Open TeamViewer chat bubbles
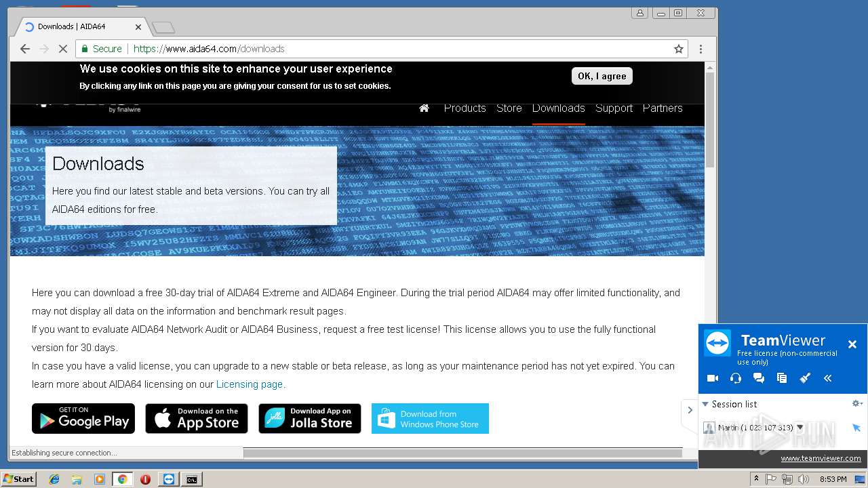The width and height of the screenshot is (868, 488). (x=759, y=378)
